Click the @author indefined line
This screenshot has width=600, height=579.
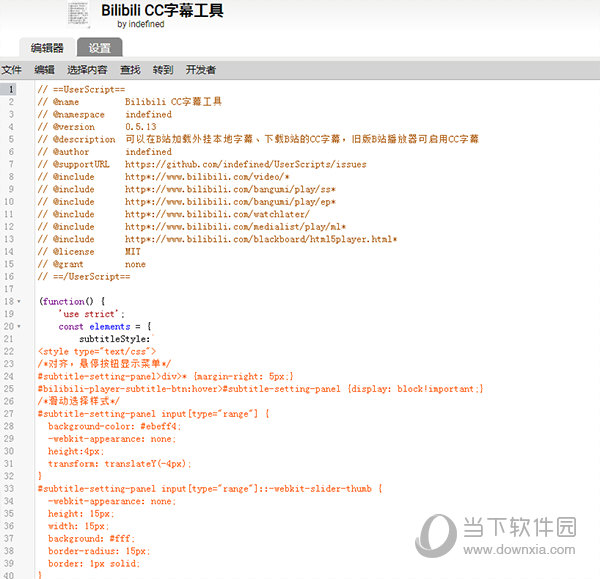pyautogui.click(x=105, y=152)
